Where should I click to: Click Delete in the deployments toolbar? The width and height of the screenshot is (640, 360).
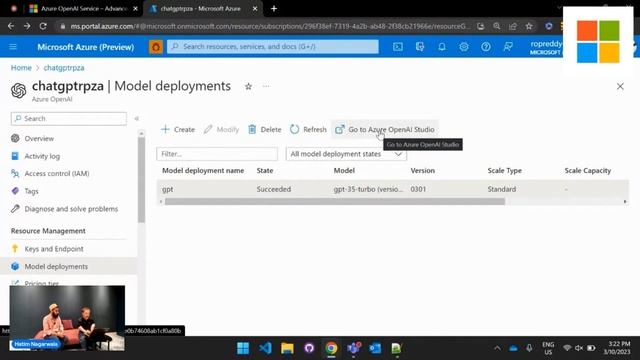265,129
